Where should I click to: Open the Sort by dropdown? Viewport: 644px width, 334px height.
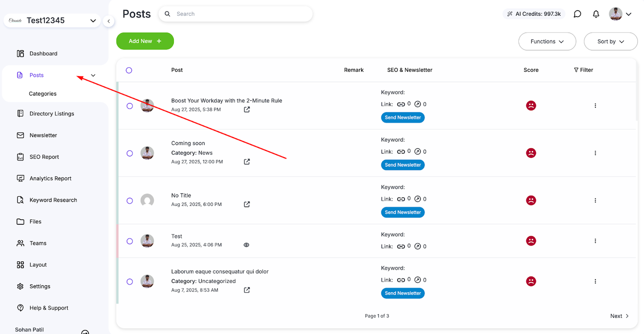tap(610, 41)
